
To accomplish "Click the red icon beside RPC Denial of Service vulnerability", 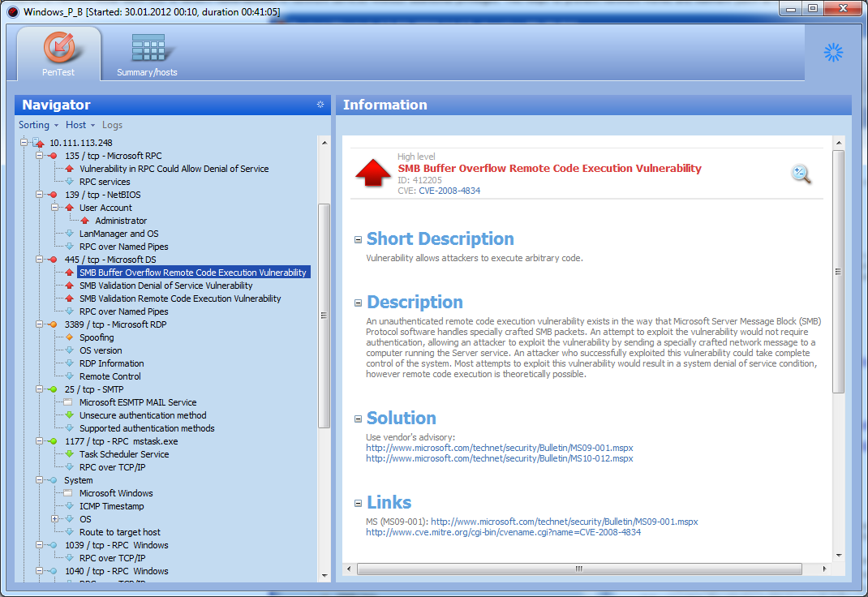I will [67, 169].
